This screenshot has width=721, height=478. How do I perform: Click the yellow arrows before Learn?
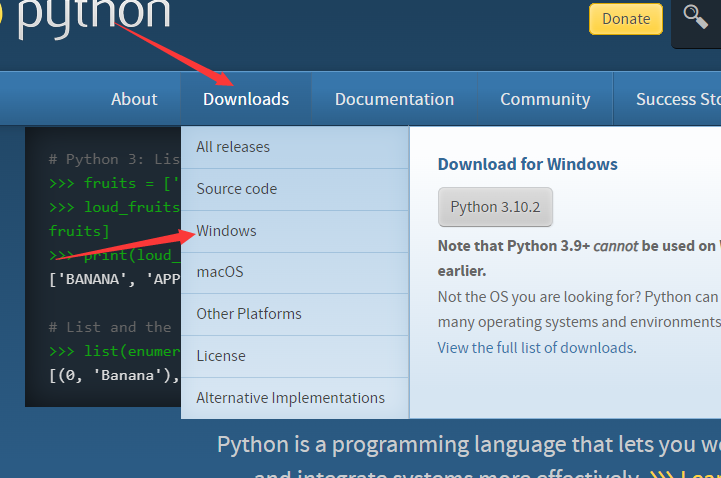point(661,474)
